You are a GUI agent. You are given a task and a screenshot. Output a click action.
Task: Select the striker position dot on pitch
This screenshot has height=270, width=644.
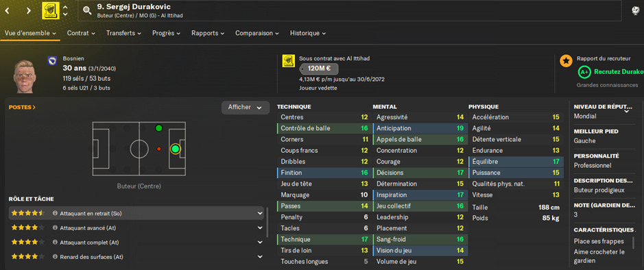176,149
